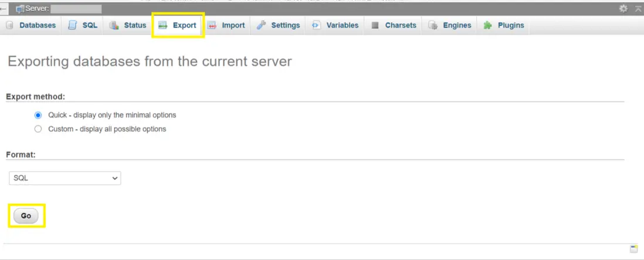The image size is (644, 260).
Task: Click the wrench icon beside Settings
Action: (x=262, y=25)
